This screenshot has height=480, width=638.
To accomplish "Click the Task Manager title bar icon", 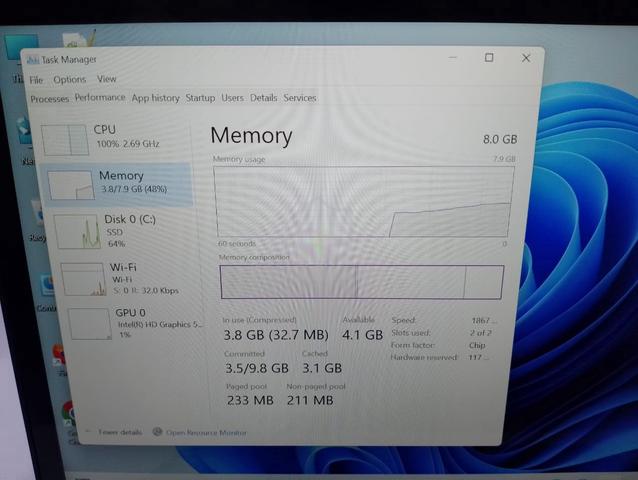I will [33, 60].
